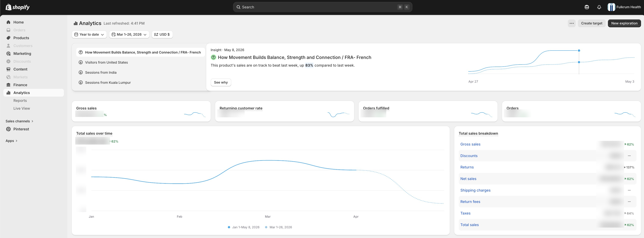Click the currency exchange icon
The image size is (644, 238).
point(156,35)
